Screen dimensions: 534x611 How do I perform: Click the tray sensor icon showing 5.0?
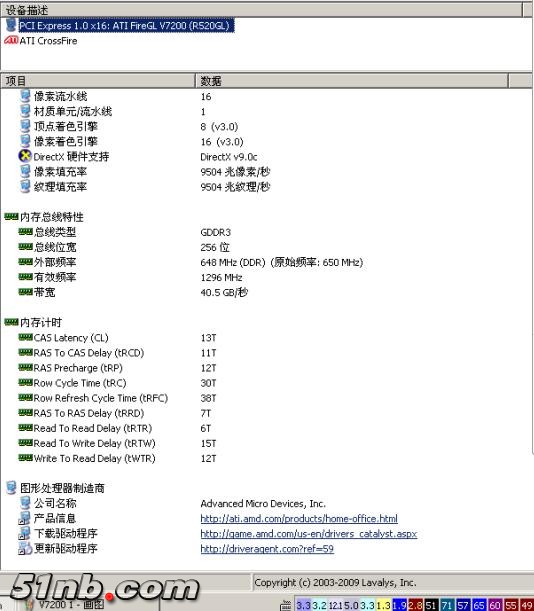point(351,605)
